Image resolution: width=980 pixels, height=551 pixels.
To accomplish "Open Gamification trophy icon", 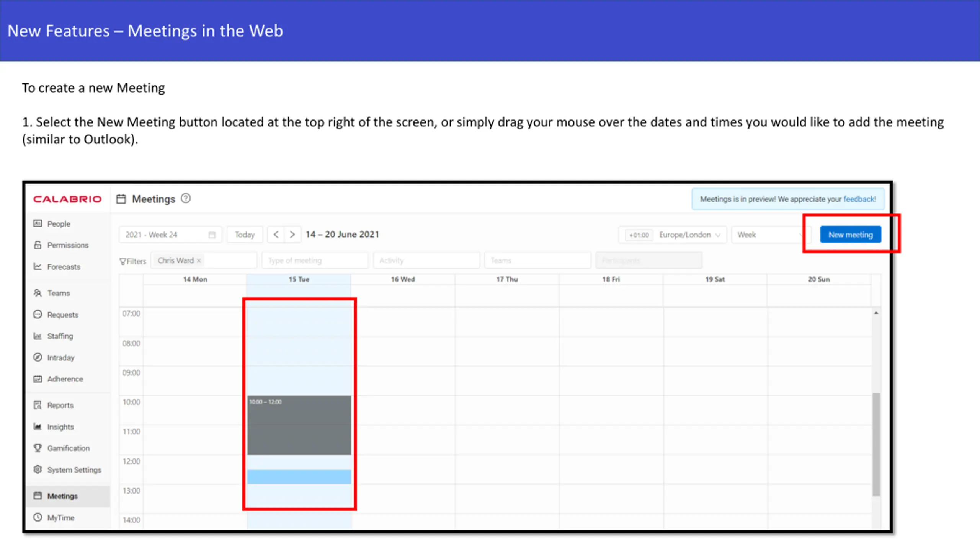I will click(38, 448).
